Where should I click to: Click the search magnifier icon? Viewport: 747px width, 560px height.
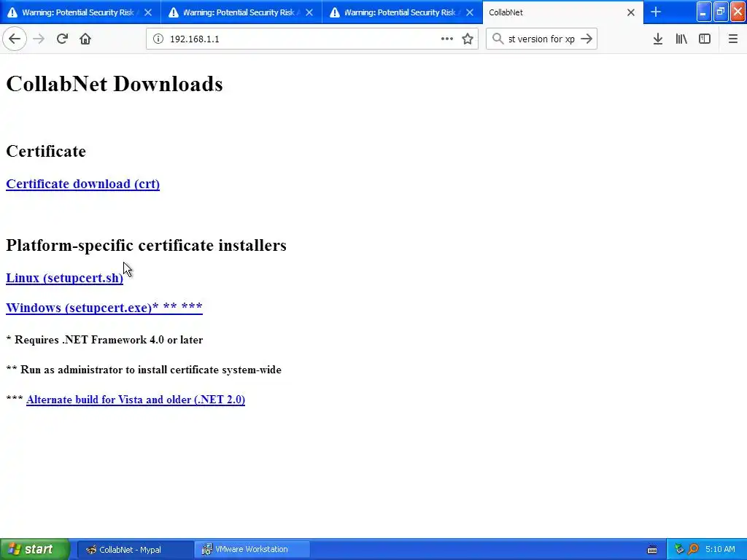point(498,39)
